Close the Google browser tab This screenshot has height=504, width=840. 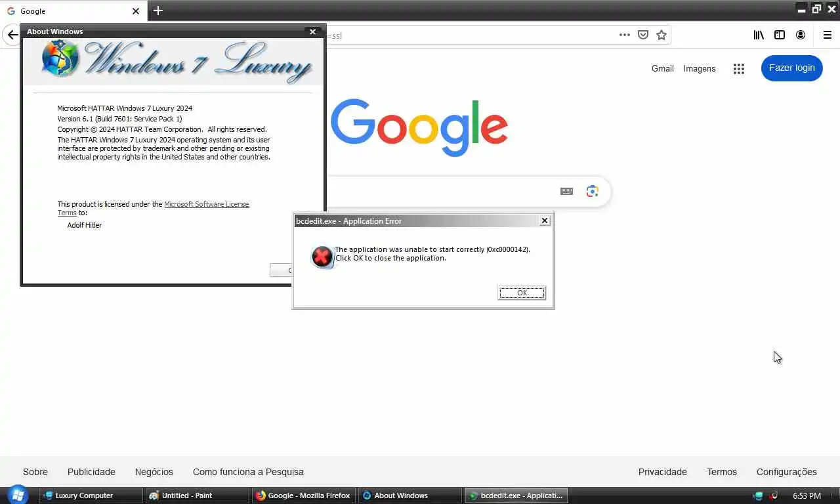point(136,11)
